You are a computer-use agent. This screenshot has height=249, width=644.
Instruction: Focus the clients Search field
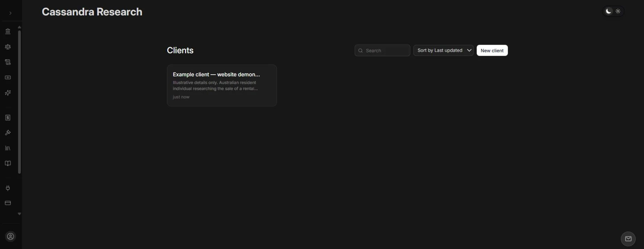click(x=382, y=50)
